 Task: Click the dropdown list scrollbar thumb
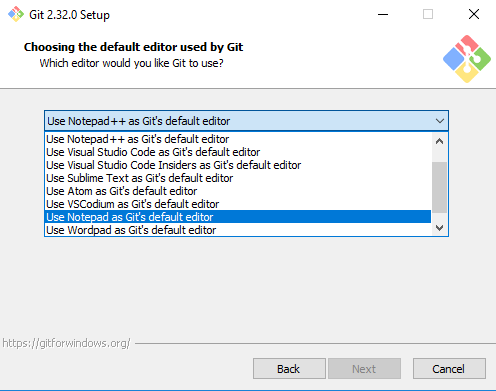click(439, 187)
